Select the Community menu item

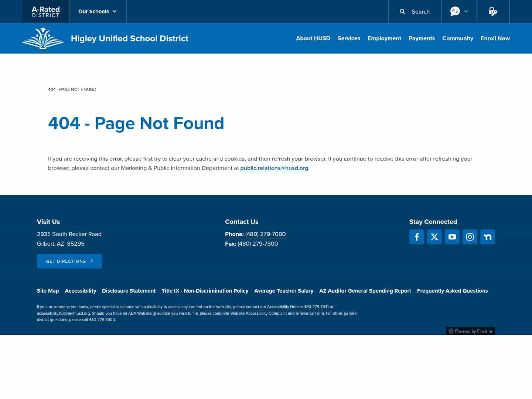pyautogui.click(x=458, y=38)
